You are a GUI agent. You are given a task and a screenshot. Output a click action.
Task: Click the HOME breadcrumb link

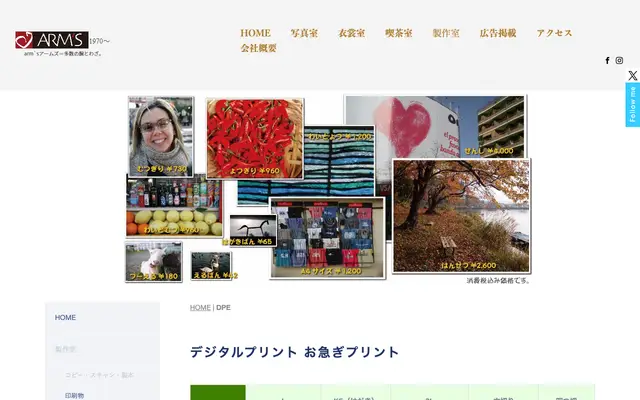click(200, 307)
